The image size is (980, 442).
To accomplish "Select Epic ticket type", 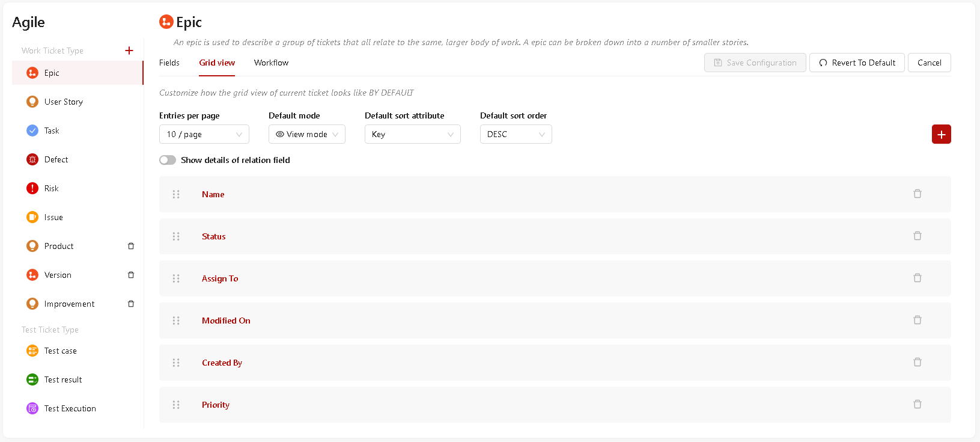I will (78, 73).
